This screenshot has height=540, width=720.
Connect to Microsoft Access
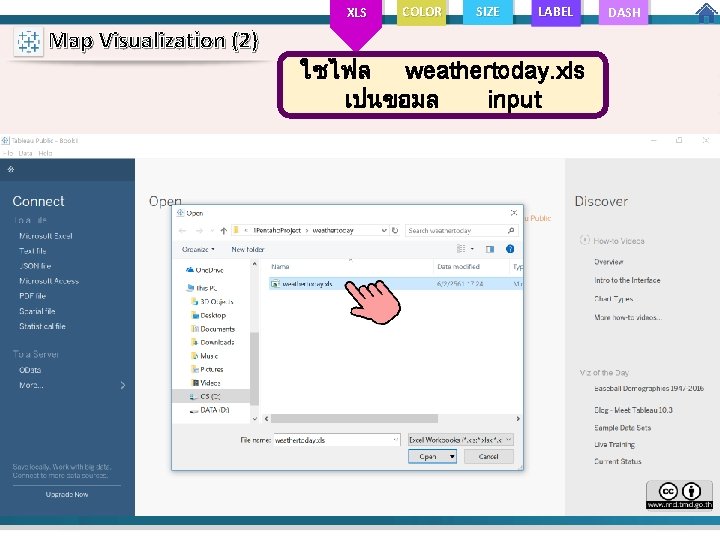(49, 281)
